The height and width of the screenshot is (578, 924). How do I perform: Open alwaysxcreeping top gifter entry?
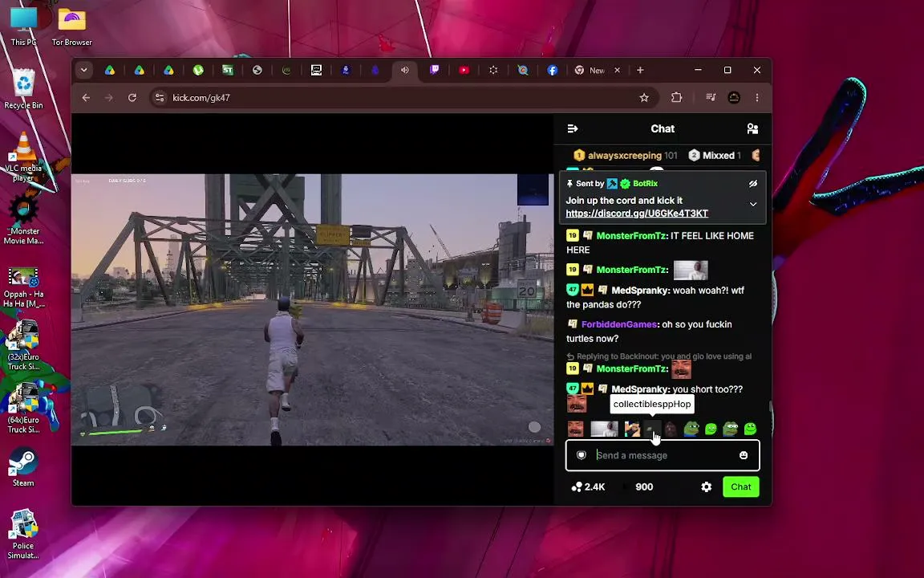[626, 155]
